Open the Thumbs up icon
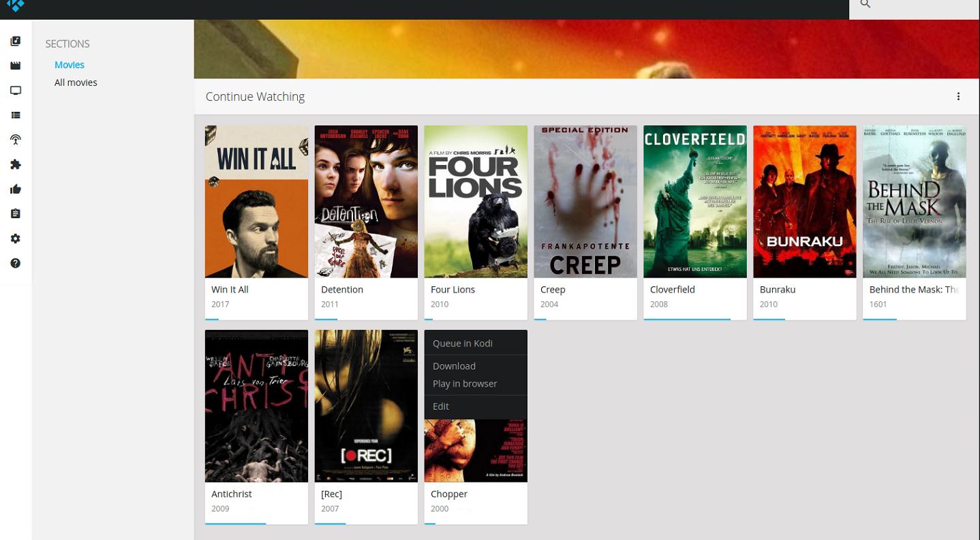 16,190
